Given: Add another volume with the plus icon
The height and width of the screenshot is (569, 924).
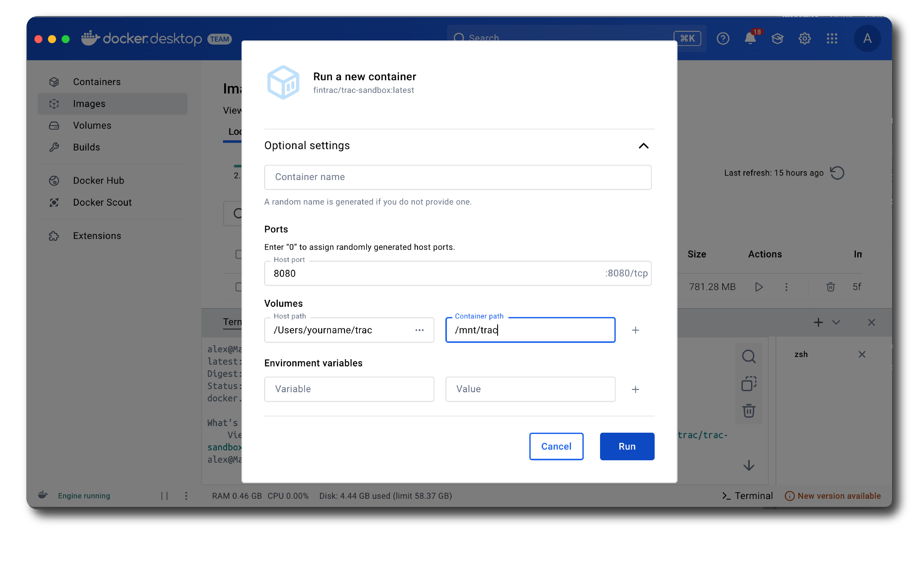Looking at the screenshot, I should pos(635,330).
